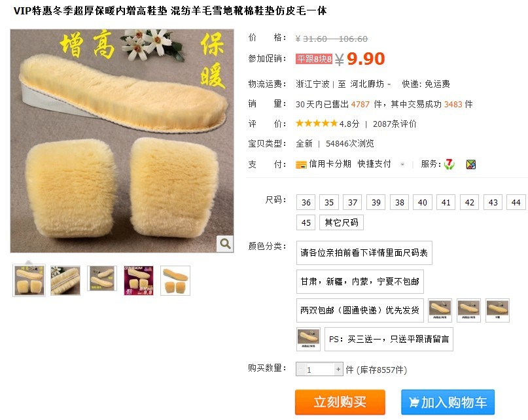Expand the payment methods dropdown arrow
This screenshot has width=528, height=420.
click(402, 164)
